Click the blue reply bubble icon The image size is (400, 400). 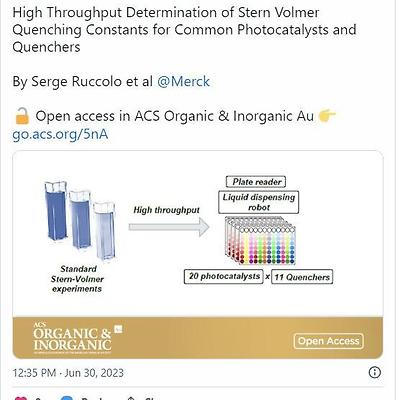(67, 398)
